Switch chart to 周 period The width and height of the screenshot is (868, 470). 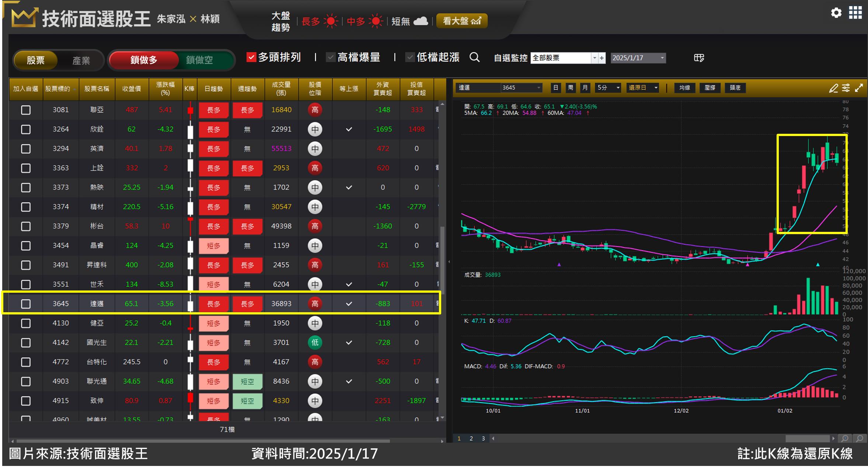pyautogui.click(x=570, y=88)
